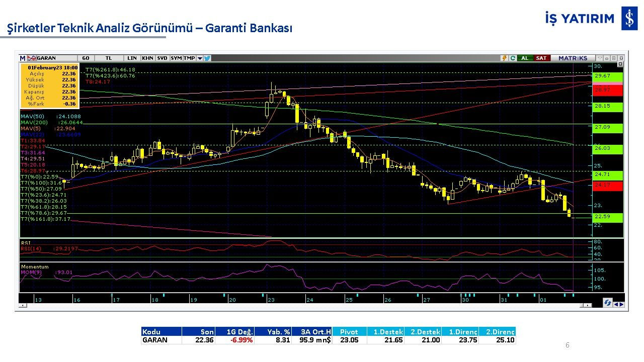The width and height of the screenshot is (644, 362).
Task: Open the GARAN symbol selector field
Action: 57,58
